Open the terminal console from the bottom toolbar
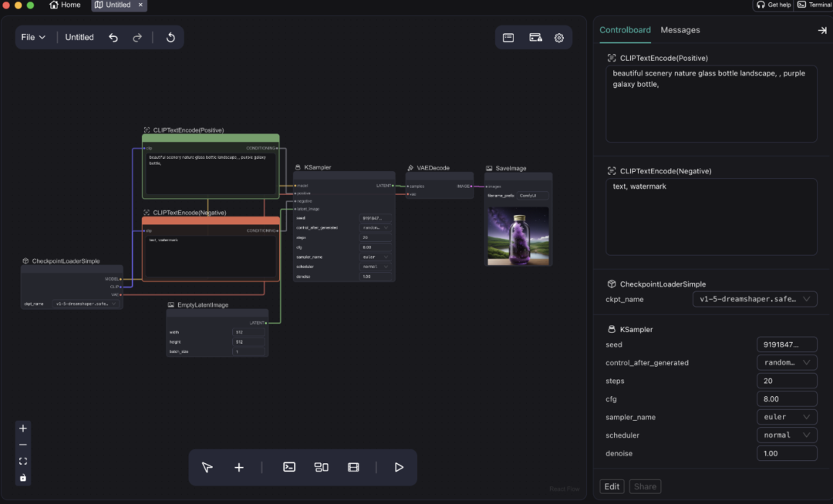This screenshot has height=504, width=833. coord(289,467)
